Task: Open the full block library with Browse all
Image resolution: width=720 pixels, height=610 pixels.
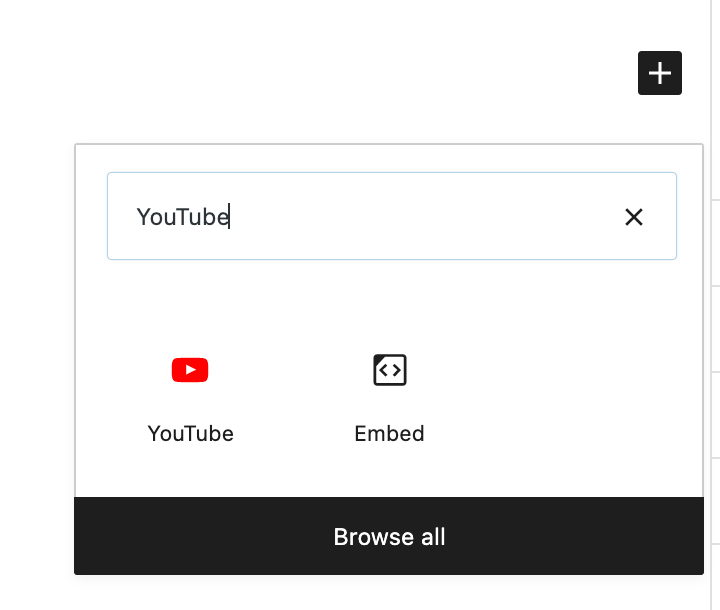Action: (389, 537)
